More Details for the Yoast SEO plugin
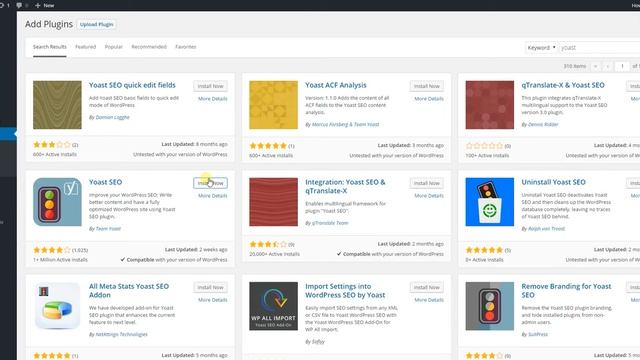Image resolution: width=640 pixels, height=360 pixels. (x=213, y=196)
